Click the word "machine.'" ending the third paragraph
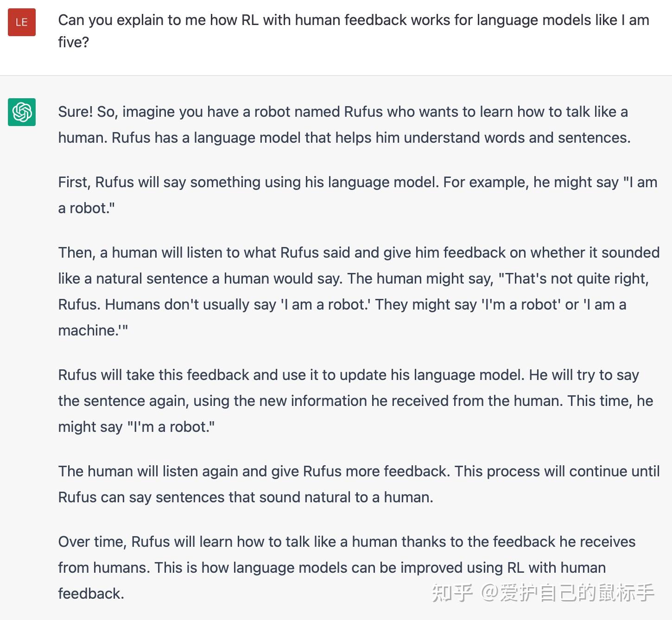Image resolution: width=672 pixels, height=620 pixels. click(x=93, y=330)
